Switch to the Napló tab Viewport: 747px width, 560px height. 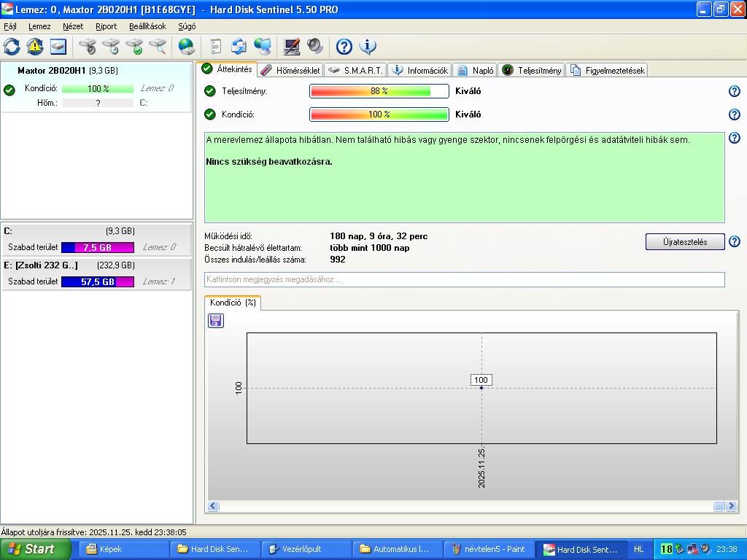click(475, 71)
